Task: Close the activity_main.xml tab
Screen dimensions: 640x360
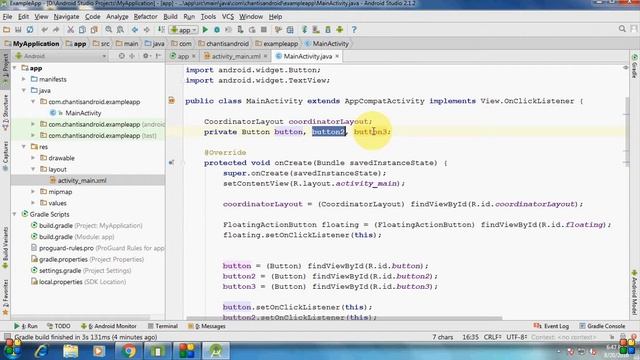Action: pos(266,56)
